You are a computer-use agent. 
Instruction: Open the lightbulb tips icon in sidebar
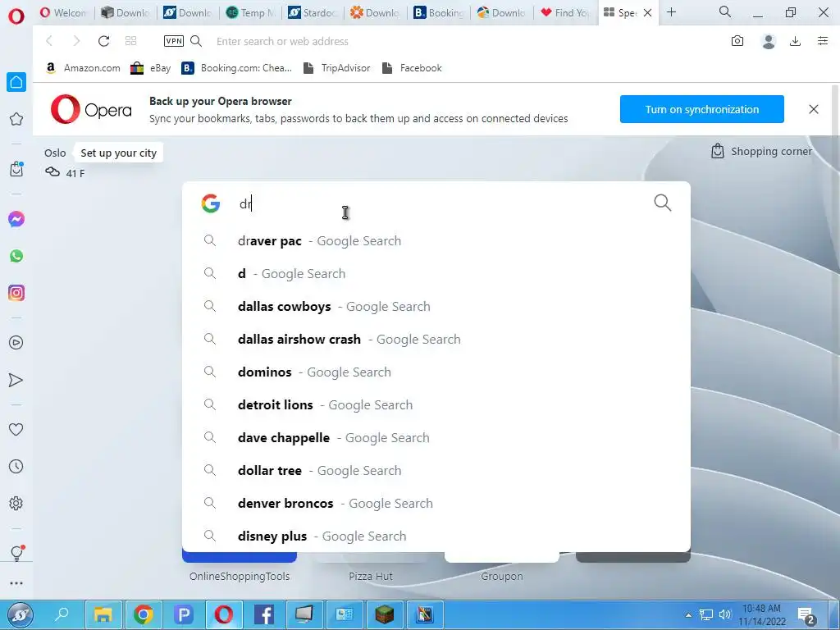(16, 553)
